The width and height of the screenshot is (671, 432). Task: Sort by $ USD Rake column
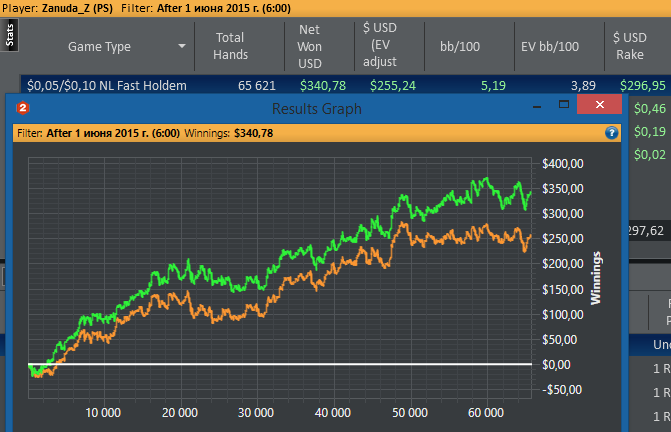click(x=629, y=46)
